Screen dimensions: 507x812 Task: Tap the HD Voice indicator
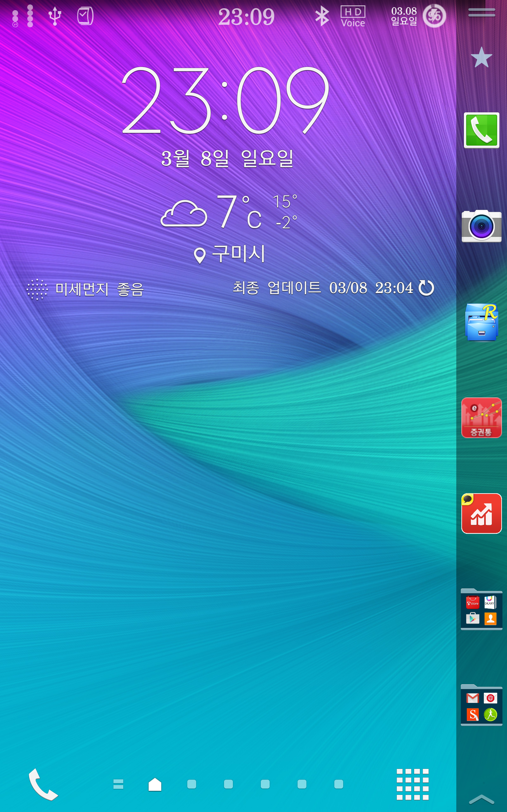[x=352, y=16]
